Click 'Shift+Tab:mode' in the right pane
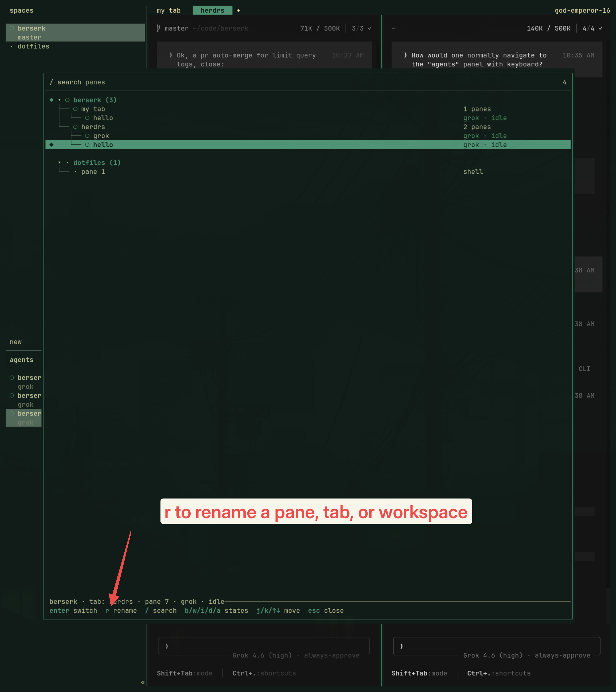The width and height of the screenshot is (616, 692). [419, 673]
